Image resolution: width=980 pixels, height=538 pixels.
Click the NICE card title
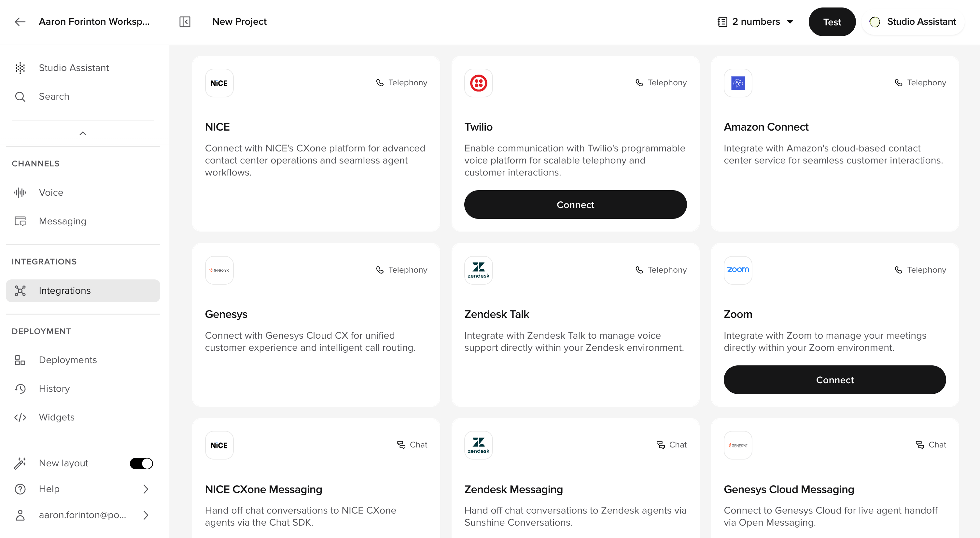point(217,127)
